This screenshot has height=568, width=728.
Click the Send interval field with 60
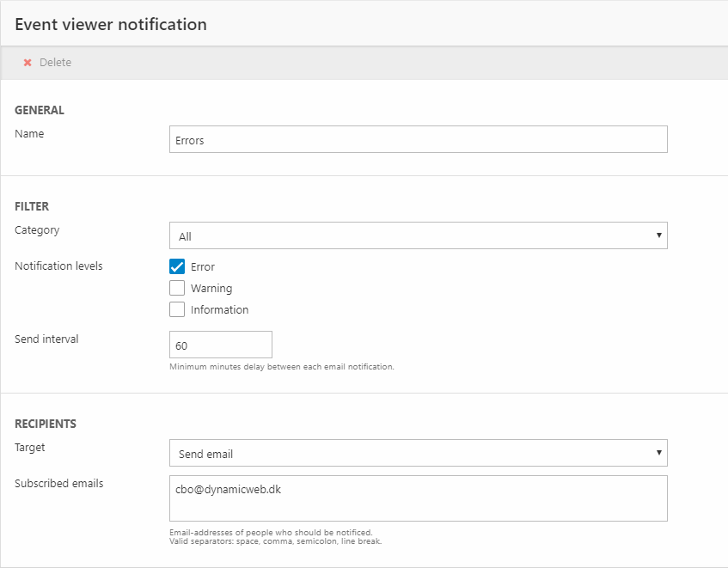pos(221,345)
